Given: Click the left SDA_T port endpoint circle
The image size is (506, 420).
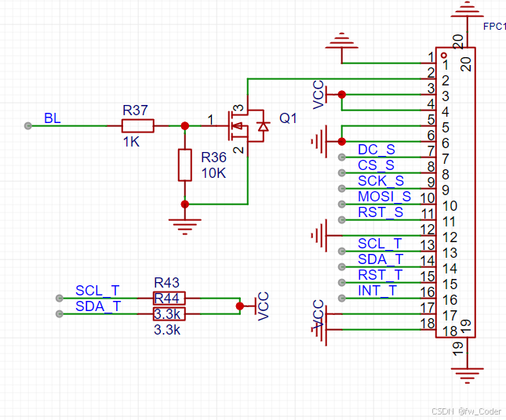Looking at the screenshot, I should point(60,314).
